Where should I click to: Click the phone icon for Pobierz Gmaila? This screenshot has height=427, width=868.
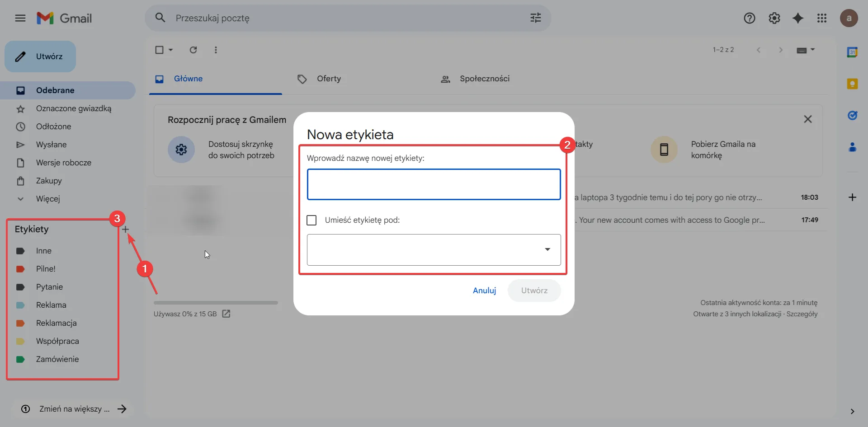pyautogui.click(x=664, y=150)
